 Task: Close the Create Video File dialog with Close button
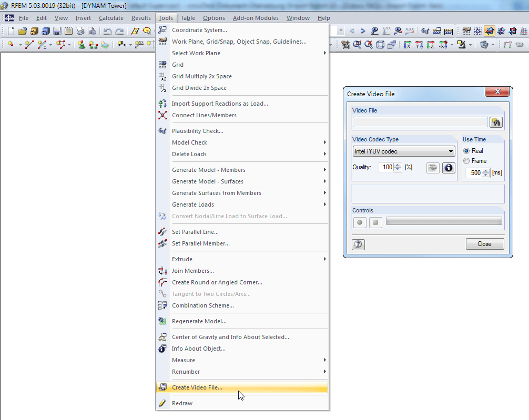click(x=484, y=244)
